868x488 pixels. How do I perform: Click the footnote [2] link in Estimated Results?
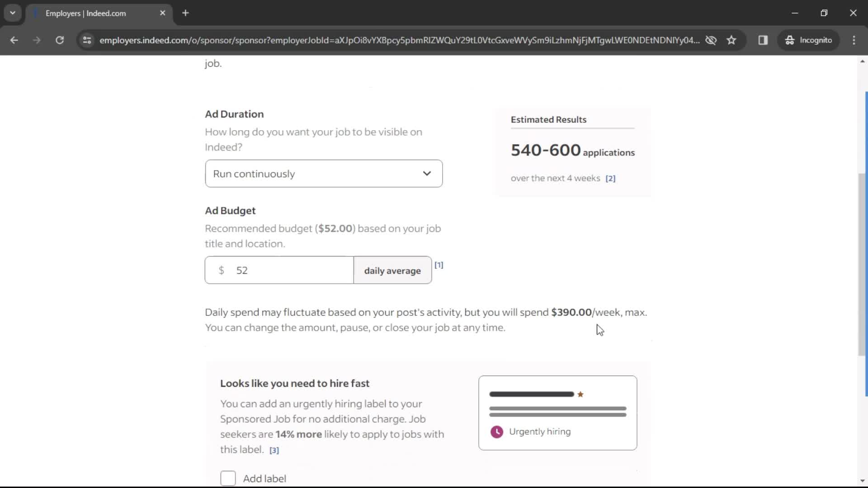pyautogui.click(x=610, y=178)
